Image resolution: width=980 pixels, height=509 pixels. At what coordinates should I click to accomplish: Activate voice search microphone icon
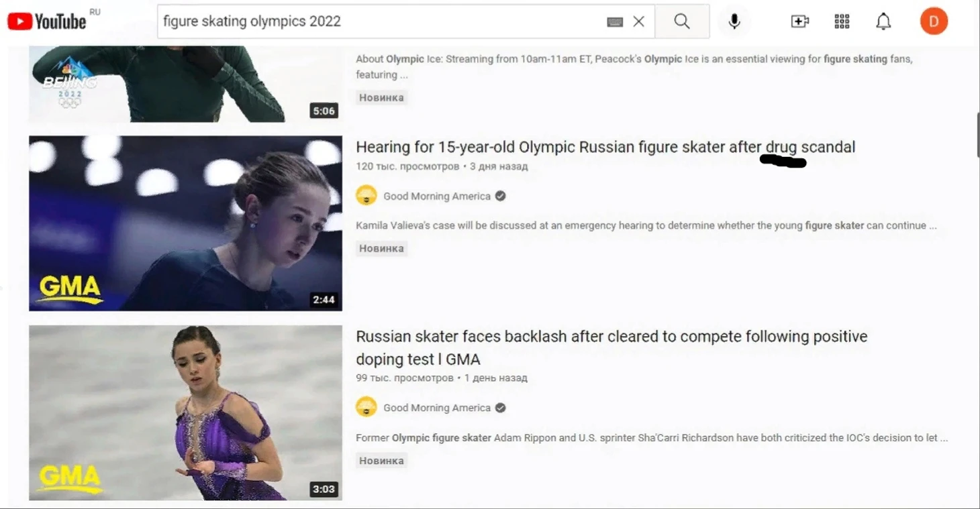[734, 21]
